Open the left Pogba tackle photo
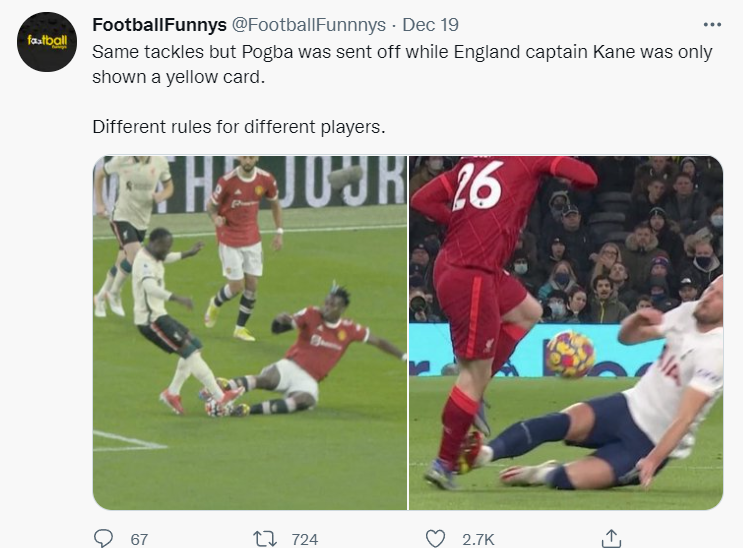Viewport: 743px width, 548px height. click(250, 332)
